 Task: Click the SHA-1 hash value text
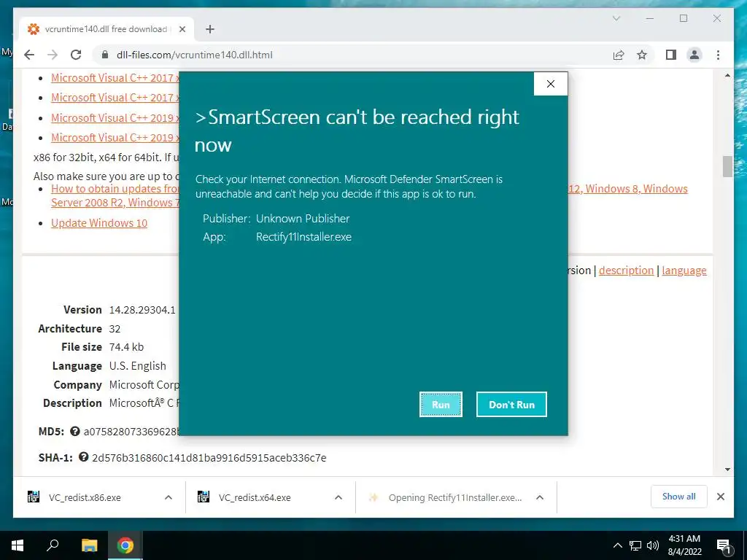209,458
